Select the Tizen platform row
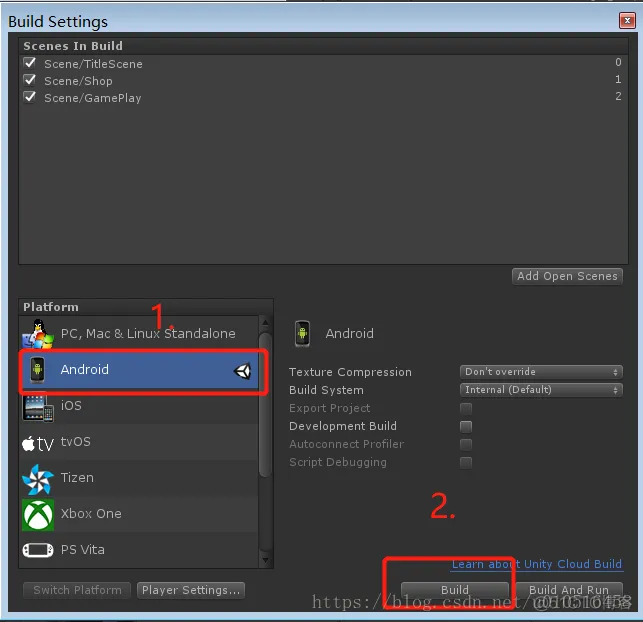643x622 pixels. [140, 478]
